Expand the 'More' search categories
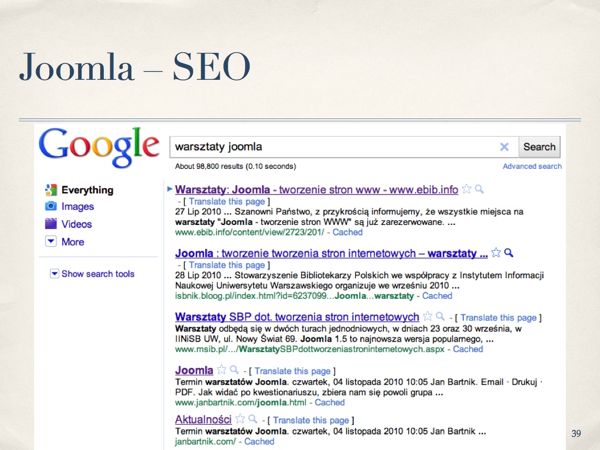 click(72, 241)
